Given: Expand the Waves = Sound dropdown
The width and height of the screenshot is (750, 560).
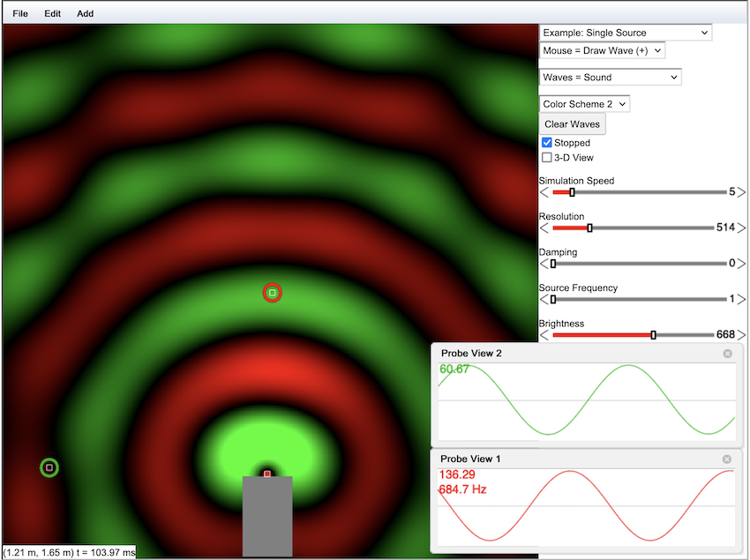Looking at the screenshot, I should (x=611, y=78).
